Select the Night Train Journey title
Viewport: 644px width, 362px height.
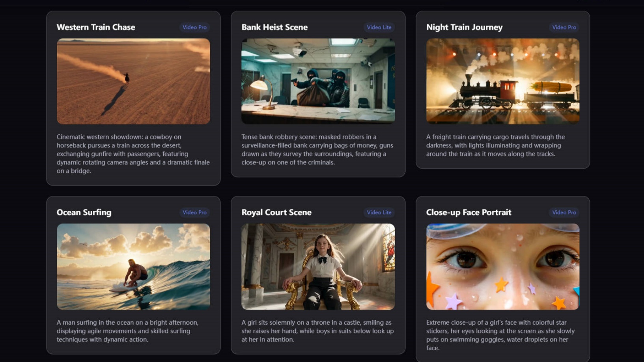point(464,27)
